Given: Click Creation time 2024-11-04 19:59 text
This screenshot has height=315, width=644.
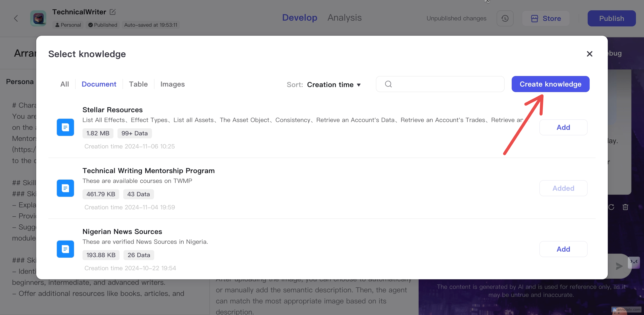Looking at the screenshot, I should (130, 207).
